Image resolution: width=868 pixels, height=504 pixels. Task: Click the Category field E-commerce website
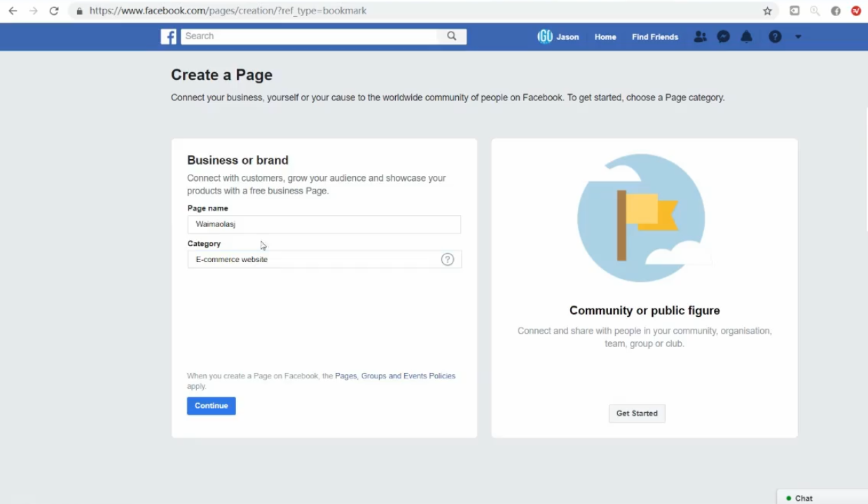point(324,259)
